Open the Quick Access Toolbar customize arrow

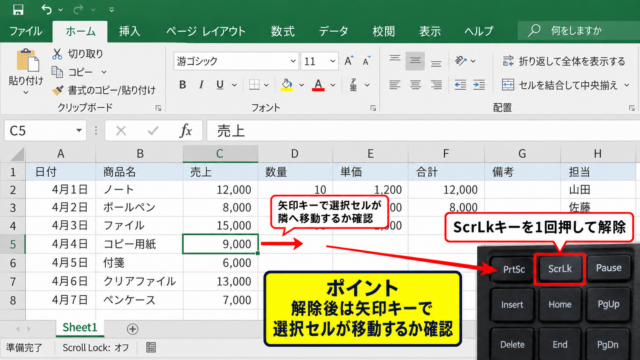coord(111,9)
